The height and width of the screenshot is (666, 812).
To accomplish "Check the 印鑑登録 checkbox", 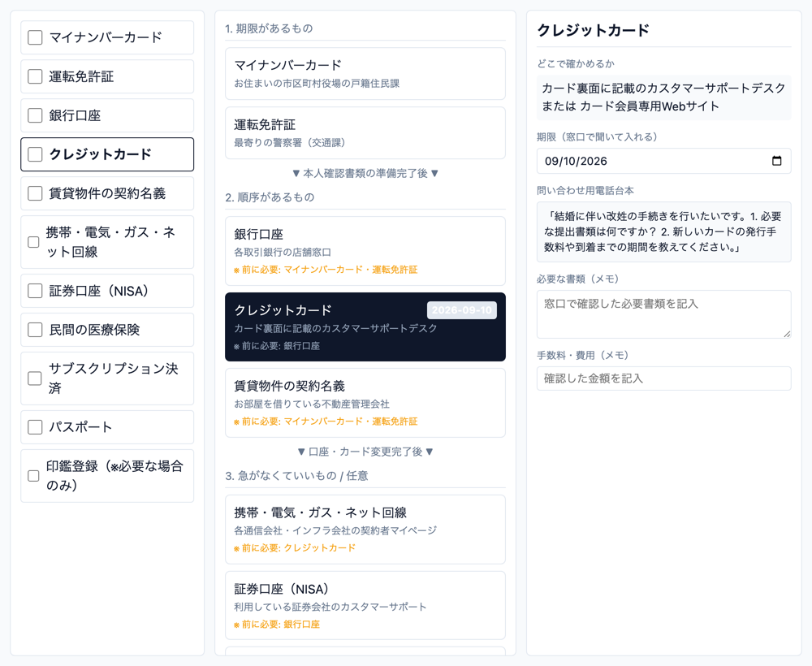I will pos(33,475).
